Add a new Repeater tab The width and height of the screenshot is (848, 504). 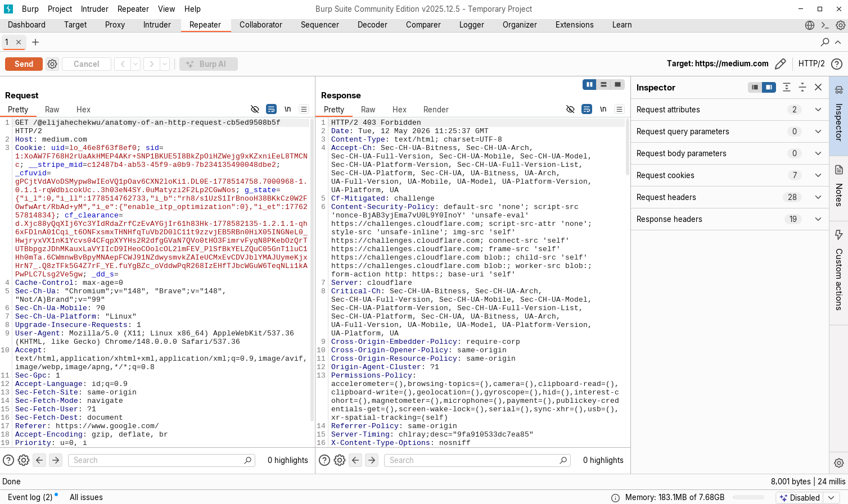click(x=35, y=42)
